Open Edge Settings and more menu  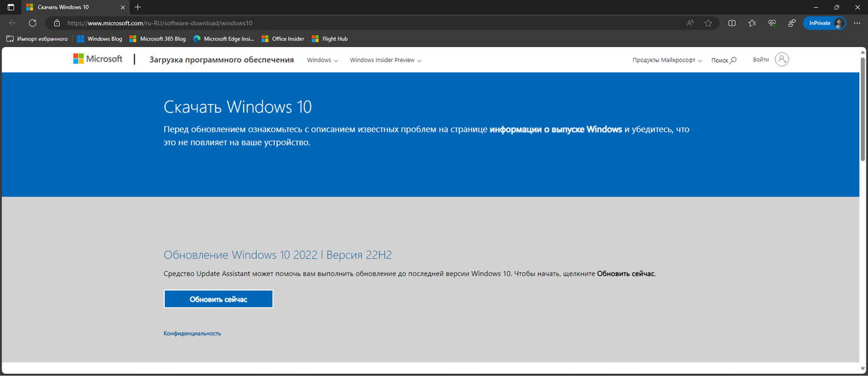[x=858, y=23]
